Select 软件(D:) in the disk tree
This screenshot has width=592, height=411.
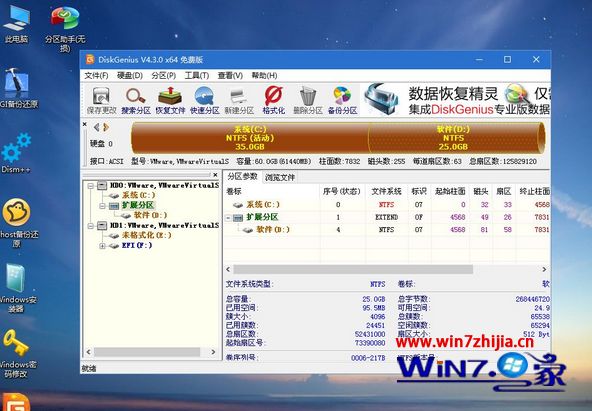150,215
